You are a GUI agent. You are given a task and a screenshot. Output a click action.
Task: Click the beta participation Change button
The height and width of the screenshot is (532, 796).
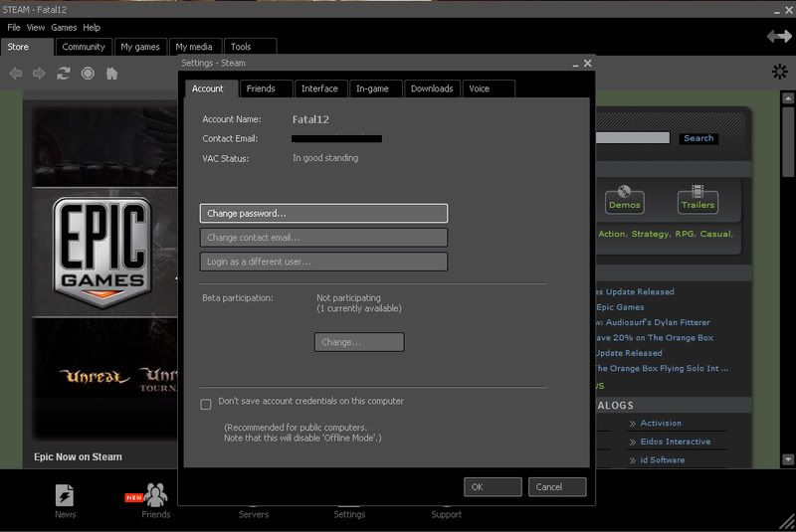pyautogui.click(x=359, y=342)
